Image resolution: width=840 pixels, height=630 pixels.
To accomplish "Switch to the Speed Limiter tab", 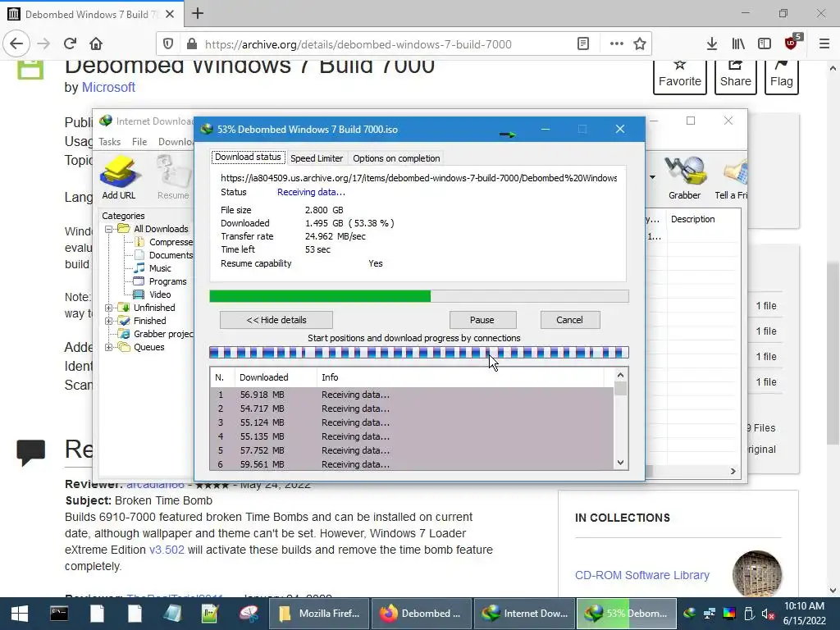I will point(317,158).
